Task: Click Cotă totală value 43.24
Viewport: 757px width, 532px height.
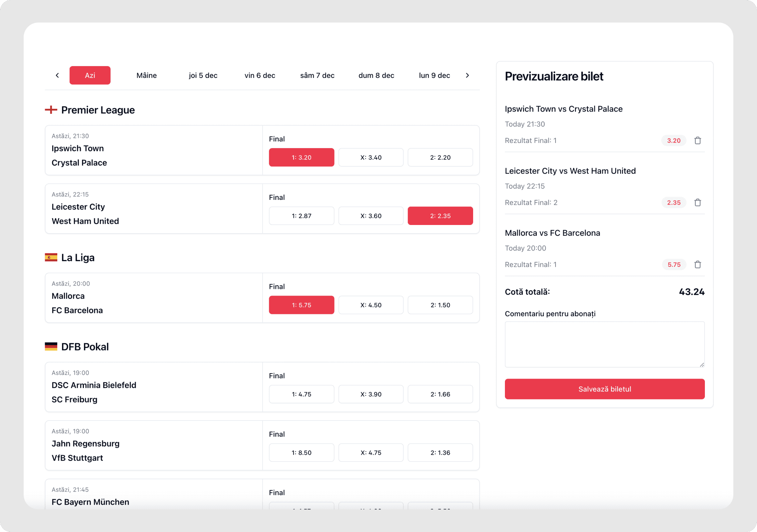Action: [692, 292]
